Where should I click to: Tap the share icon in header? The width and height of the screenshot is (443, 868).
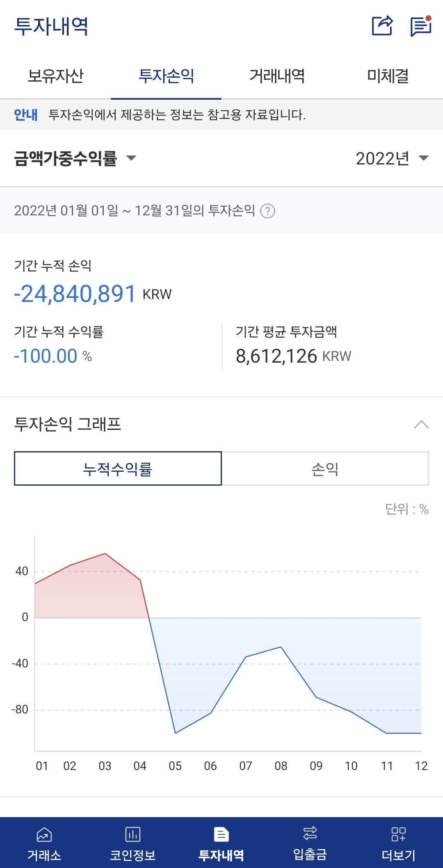point(382,26)
